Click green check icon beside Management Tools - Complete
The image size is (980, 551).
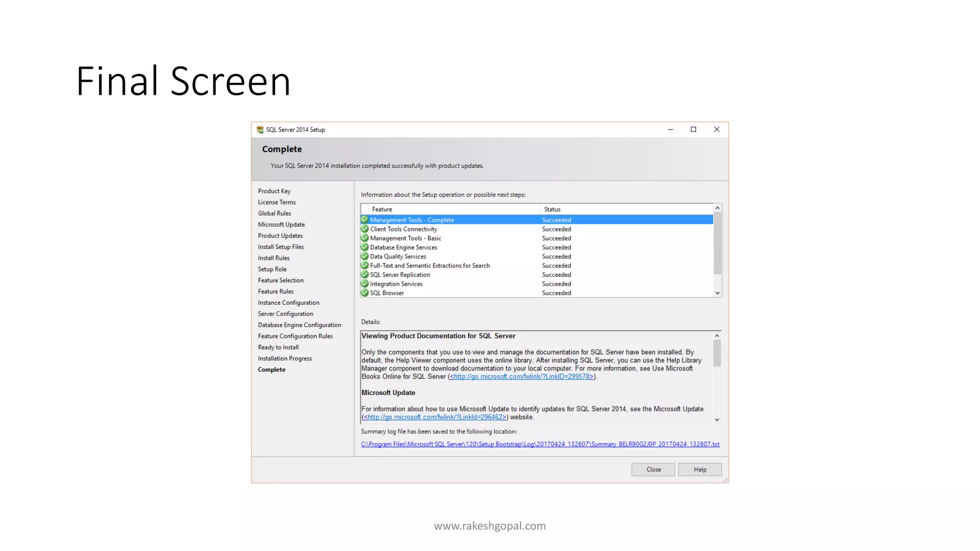(x=365, y=220)
